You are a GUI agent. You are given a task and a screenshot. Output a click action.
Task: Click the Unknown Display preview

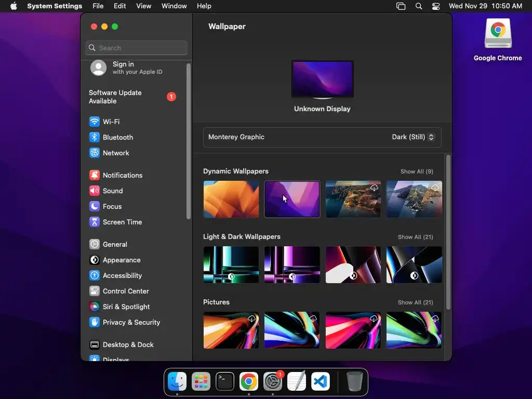[x=322, y=80]
